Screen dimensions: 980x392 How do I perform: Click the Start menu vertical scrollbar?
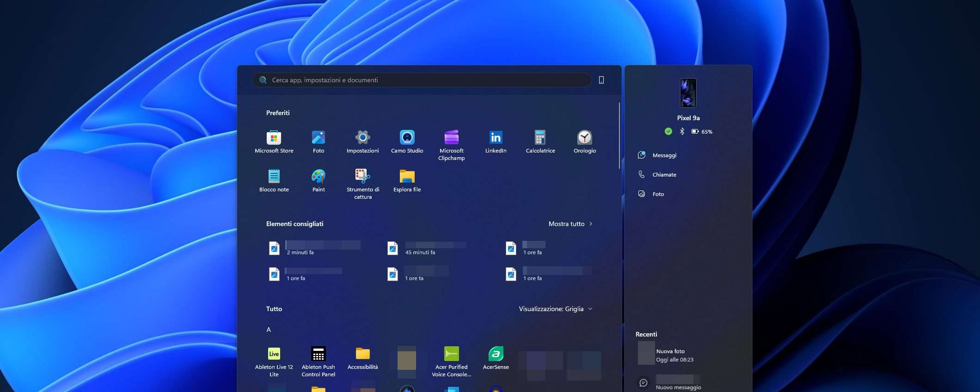click(x=619, y=136)
